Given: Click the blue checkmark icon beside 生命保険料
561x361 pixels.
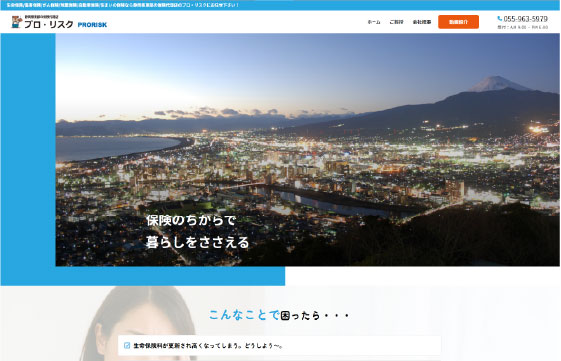Looking at the screenshot, I should [x=127, y=345].
